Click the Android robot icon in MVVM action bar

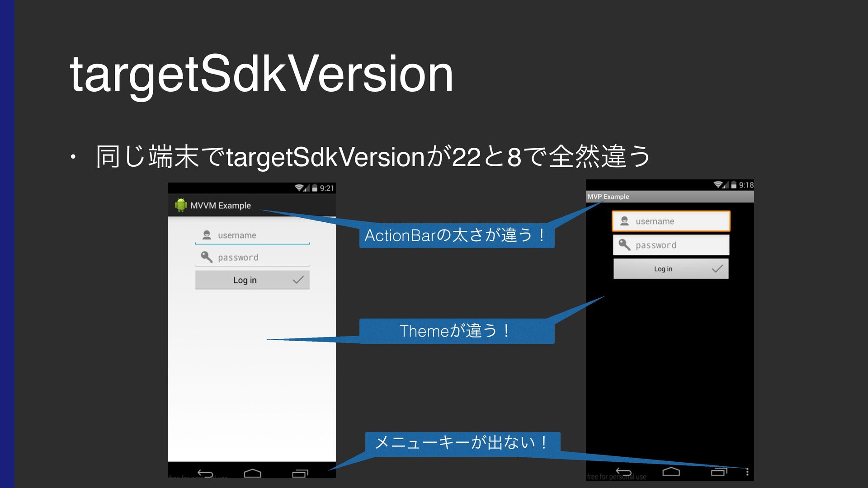coord(181,205)
